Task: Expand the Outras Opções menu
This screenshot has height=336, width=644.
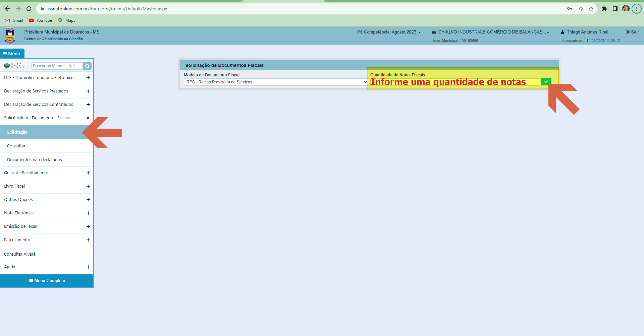Action: [x=47, y=200]
